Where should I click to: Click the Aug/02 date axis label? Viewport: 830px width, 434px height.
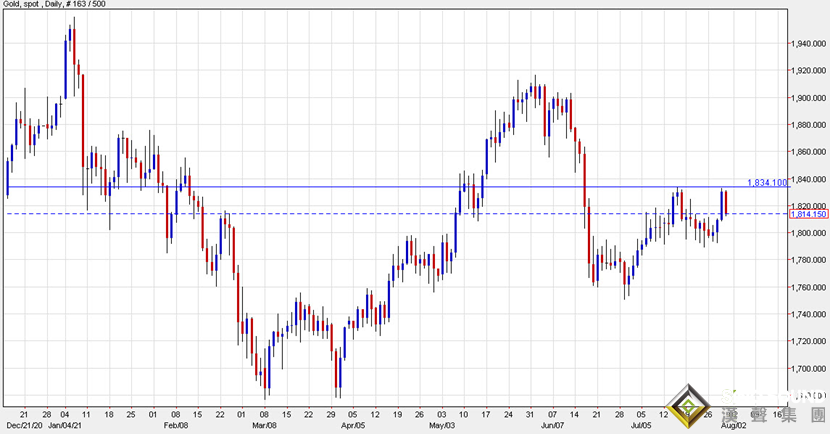[x=732, y=425]
